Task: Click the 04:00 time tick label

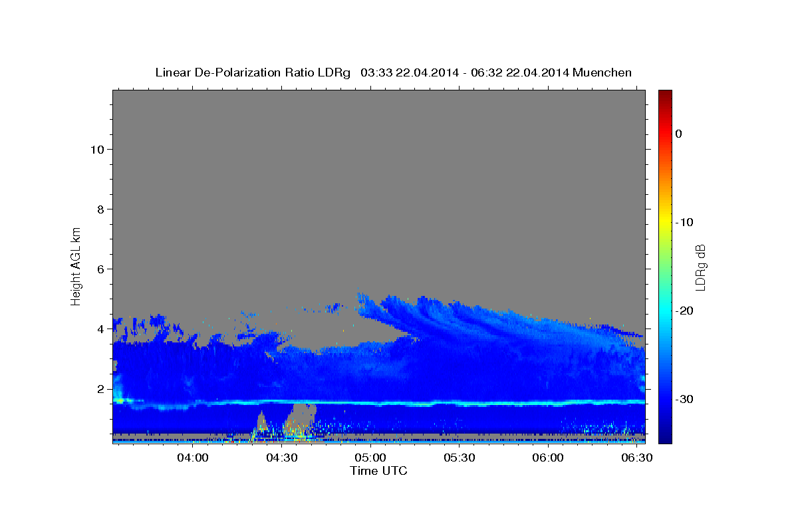Action: tap(193, 458)
